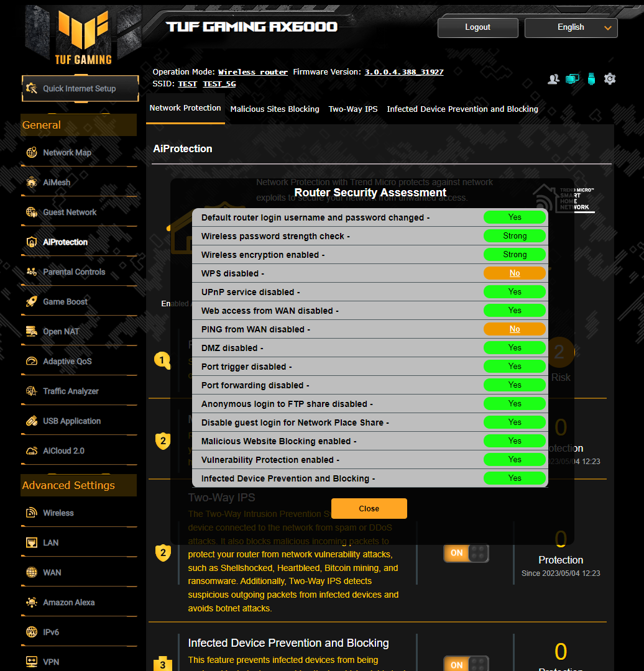Viewport: 644px width, 671px height.
Task: Click the DMZ disabled Yes status
Action: tap(515, 347)
